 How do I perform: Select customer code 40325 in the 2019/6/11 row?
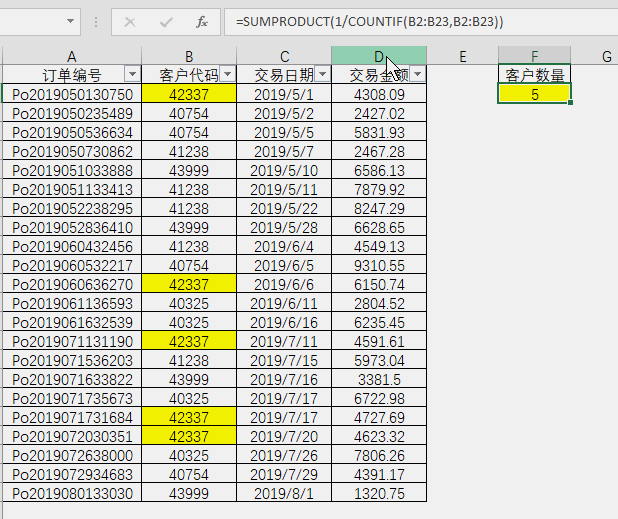[189, 303]
